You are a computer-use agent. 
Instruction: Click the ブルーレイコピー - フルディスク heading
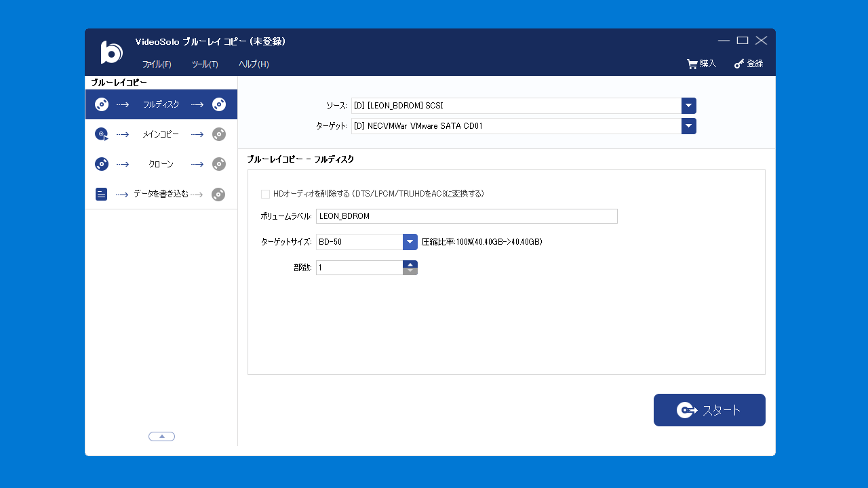tap(300, 159)
